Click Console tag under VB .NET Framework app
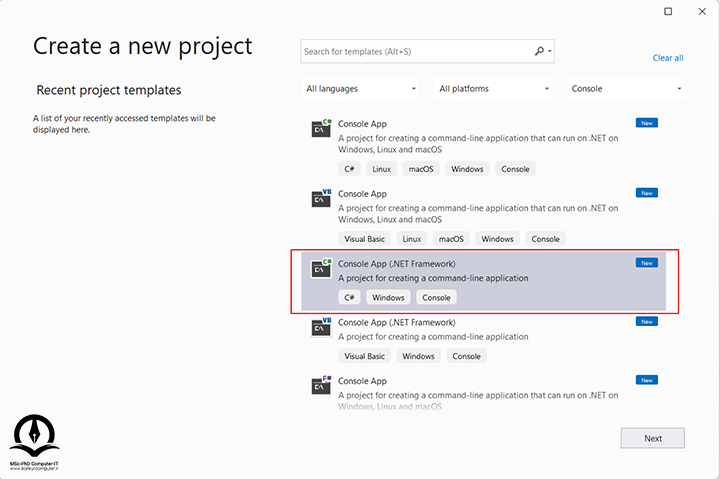This screenshot has width=720, height=479. coord(467,356)
